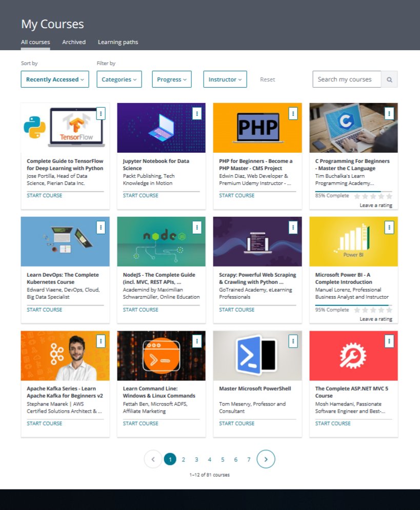Click star rating on Power BI card
The image size is (420, 510).
pyautogui.click(x=373, y=310)
